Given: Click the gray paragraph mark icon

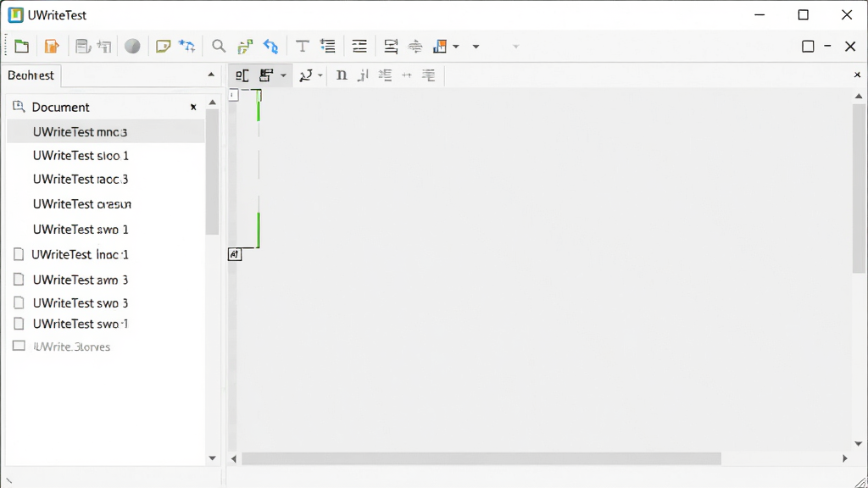Looking at the screenshot, I should click(x=104, y=47).
